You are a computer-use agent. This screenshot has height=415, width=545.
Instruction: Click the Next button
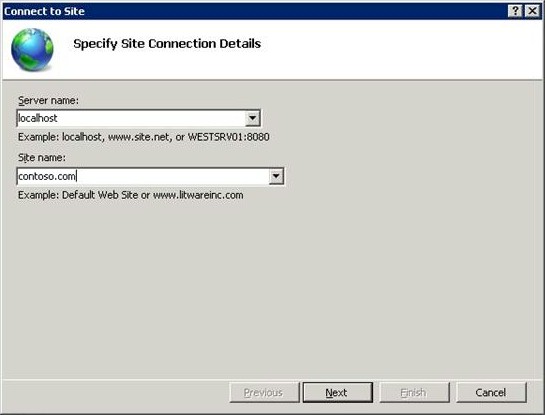click(337, 392)
